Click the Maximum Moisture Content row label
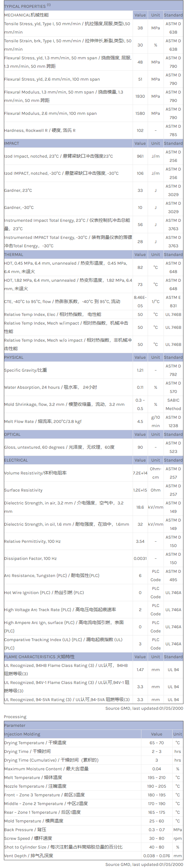 (x=46, y=769)
